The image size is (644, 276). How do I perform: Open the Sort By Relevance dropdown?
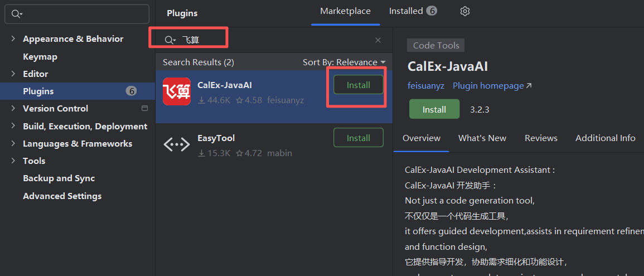coord(344,62)
